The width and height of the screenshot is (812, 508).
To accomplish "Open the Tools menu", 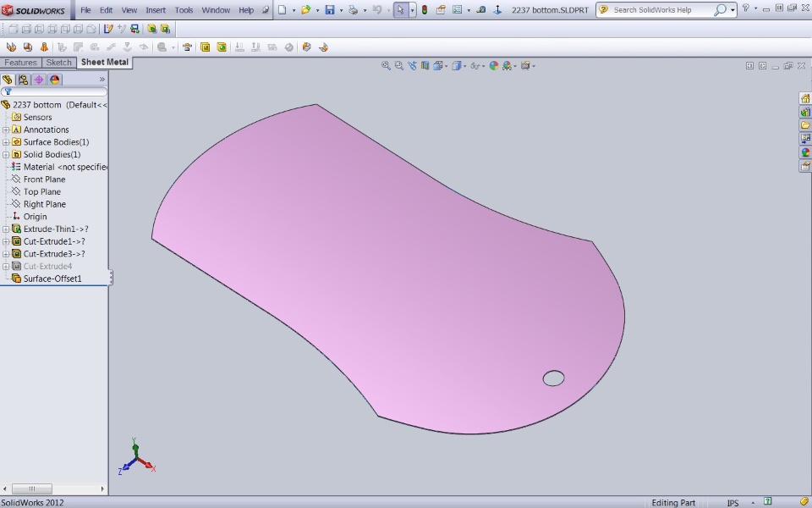I will (184, 10).
